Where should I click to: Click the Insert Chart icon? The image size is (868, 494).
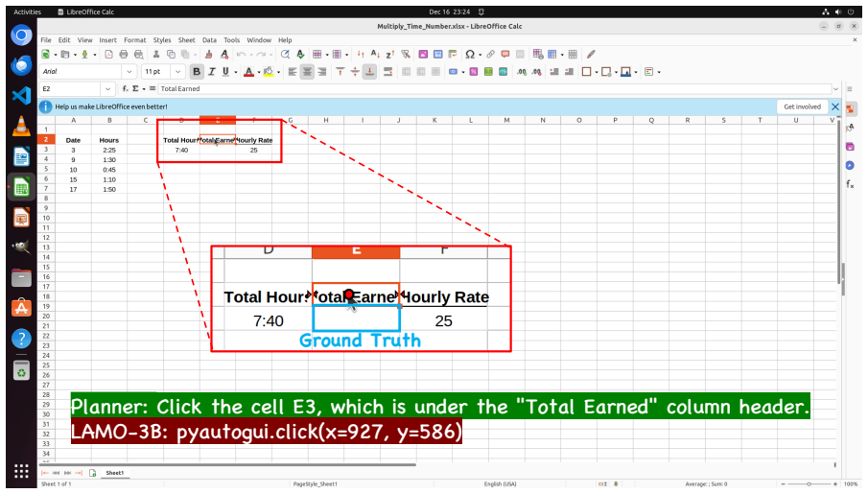point(438,55)
